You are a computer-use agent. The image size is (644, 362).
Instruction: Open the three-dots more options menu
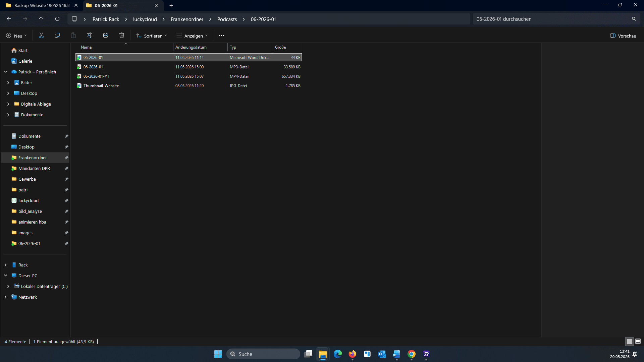click(x=221, y=36)
